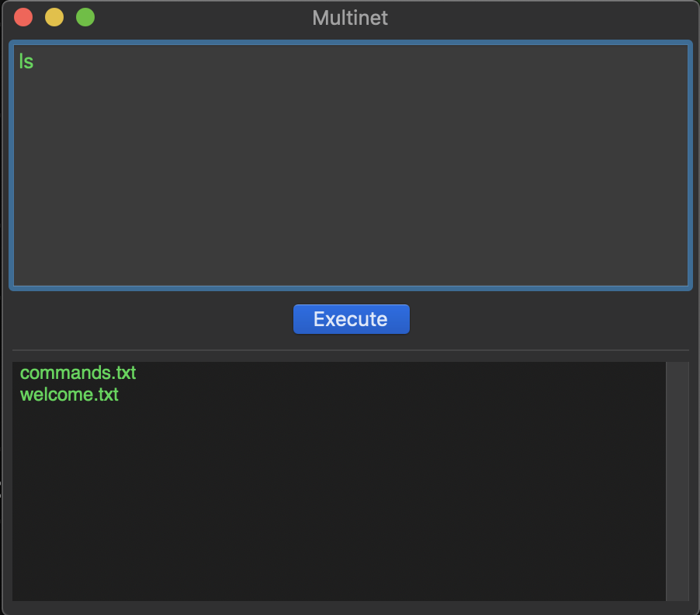
Task: Click the empty area right of Execute button
Action: click(543, 319)
